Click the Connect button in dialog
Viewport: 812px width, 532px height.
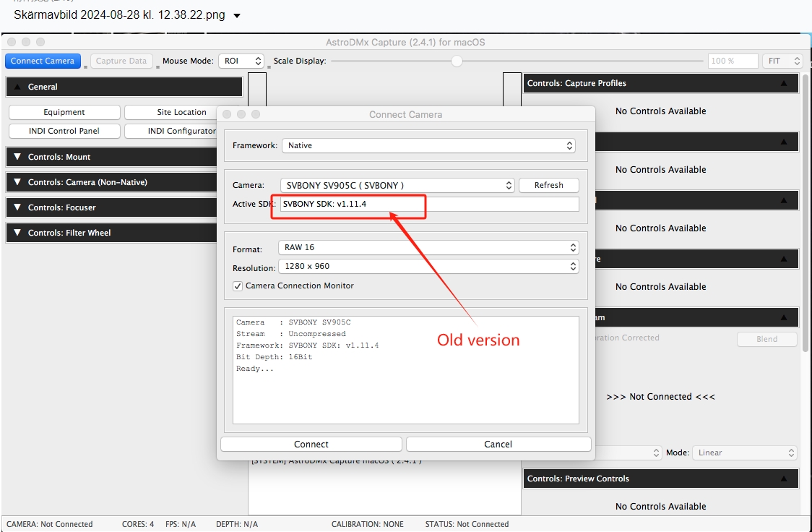pyautogui.click(x=311, y=444)
